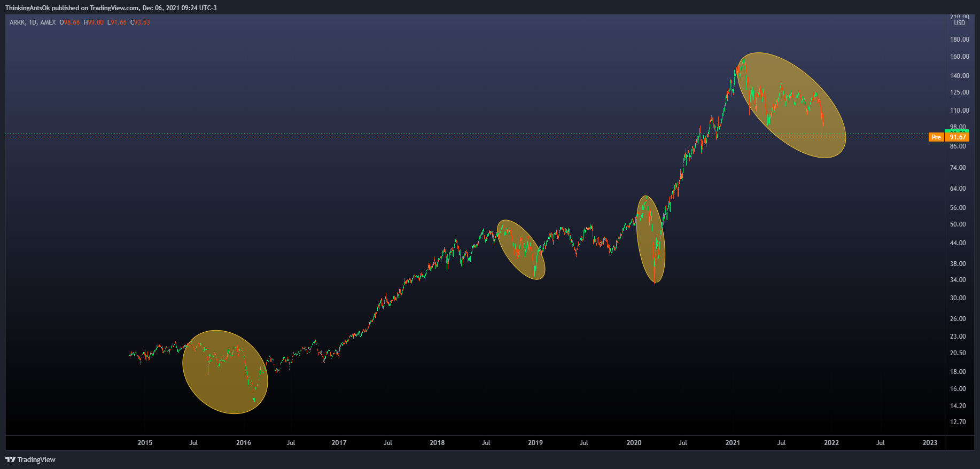This screenshot has width=980, height=469.
Task: Click the 44.00 price axis label
Action: 958,243
